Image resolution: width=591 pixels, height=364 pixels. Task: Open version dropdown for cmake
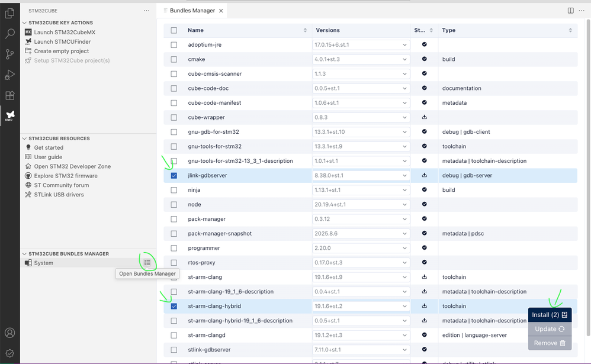361,59
